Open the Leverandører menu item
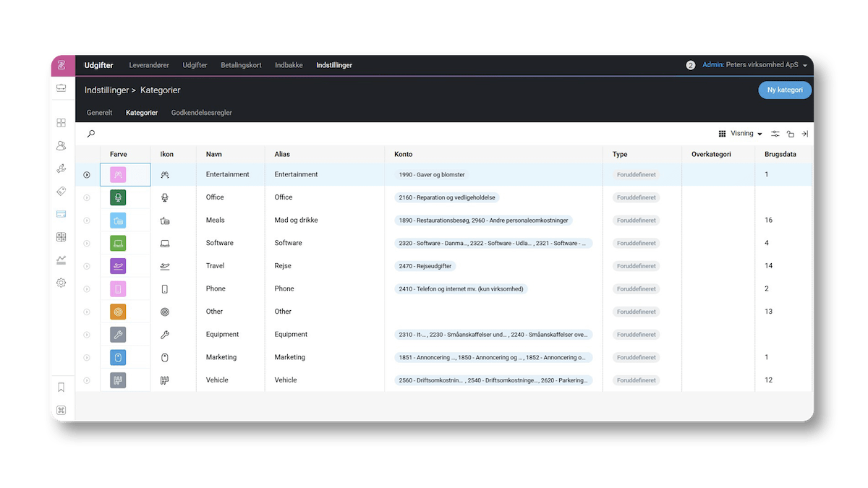868x488 pixels. 149,65
